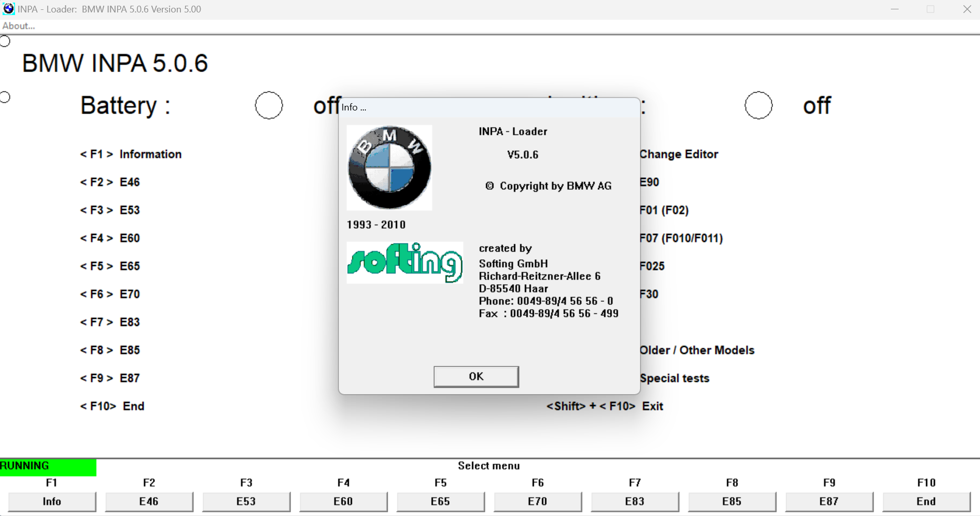980x516 pixels.
Task: Select the '< F6 > E70' menu entry
Action: [110, 294]
